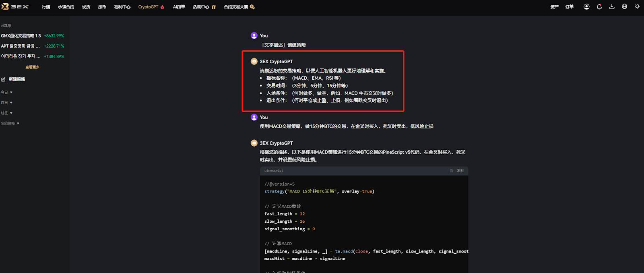This screenshot has height=273, width=644.
Task: Open the GMX量化交易策略 1.3 strategy
Action: tap(21, 36)
